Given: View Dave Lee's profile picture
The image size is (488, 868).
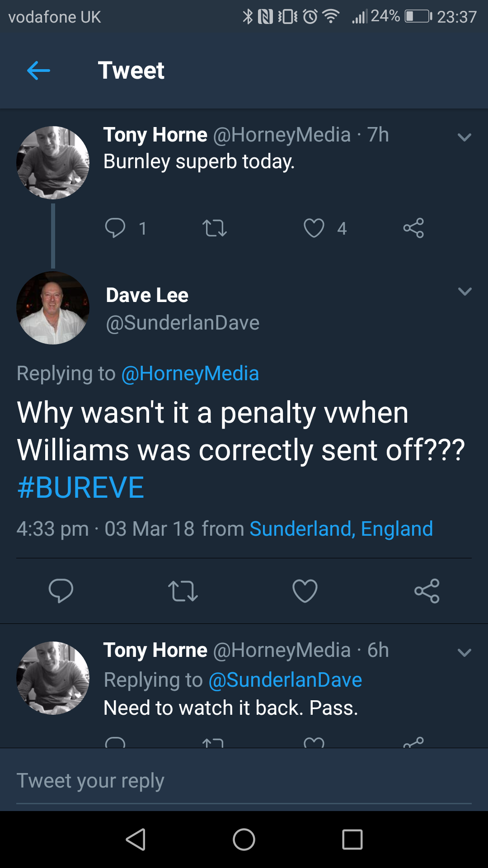Looking at the screenshot, I should 53,308.
